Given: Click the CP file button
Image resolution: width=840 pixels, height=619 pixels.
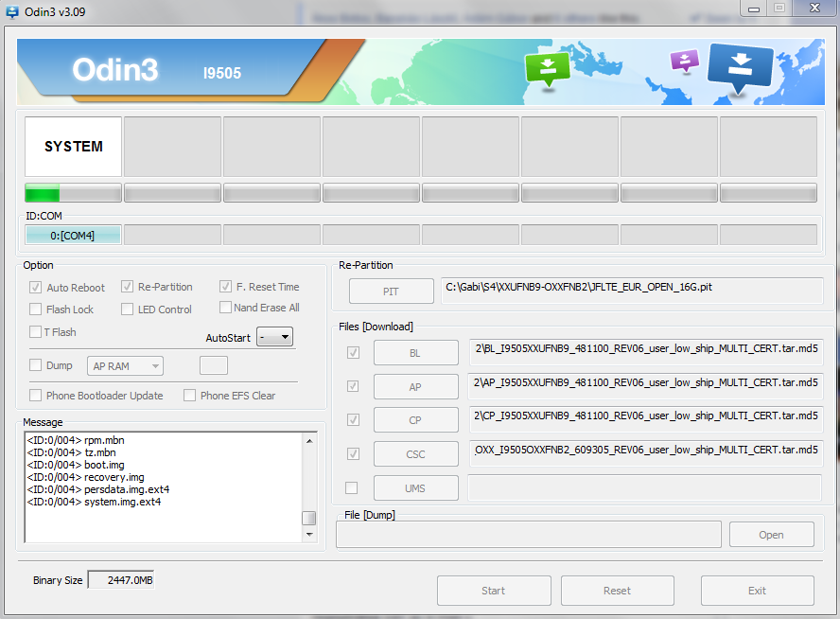Looking at the screenshot, I should 415,419.
